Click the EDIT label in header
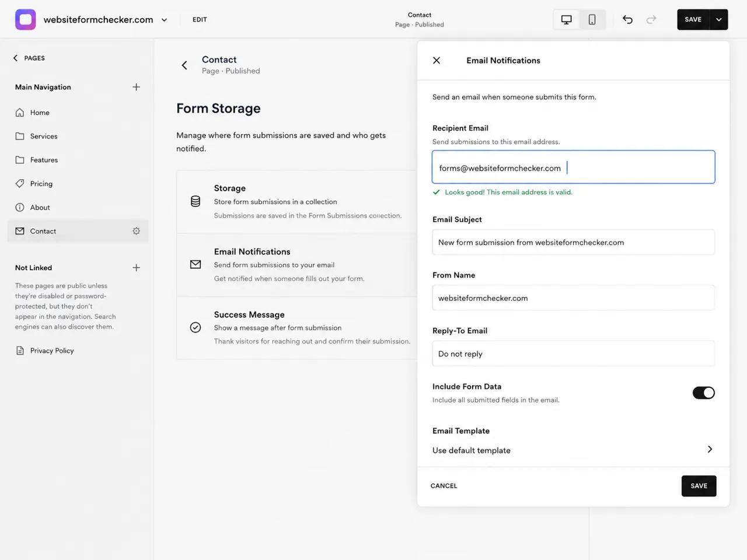Image resolution: width=747 pixels, height=560 pixels. [200, 19]
